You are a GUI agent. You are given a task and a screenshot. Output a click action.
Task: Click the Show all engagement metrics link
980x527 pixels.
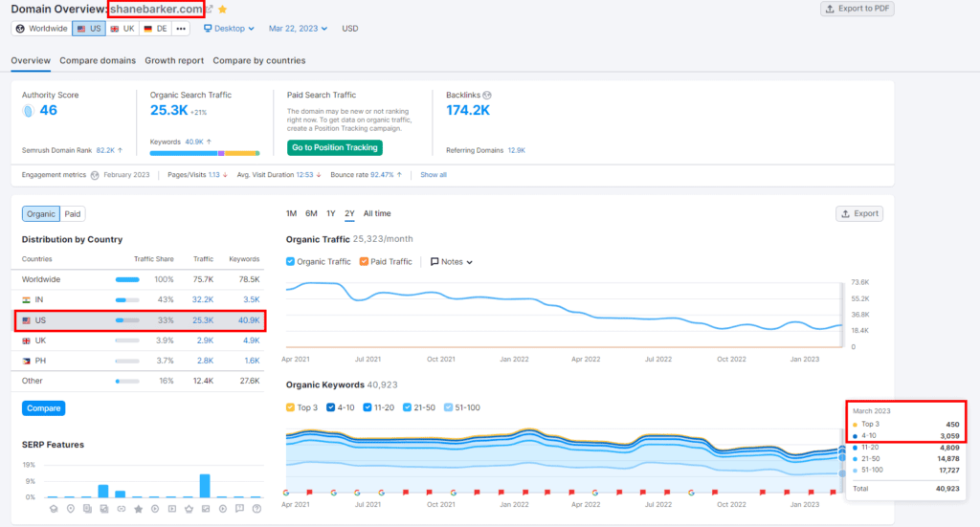point(434,175)
